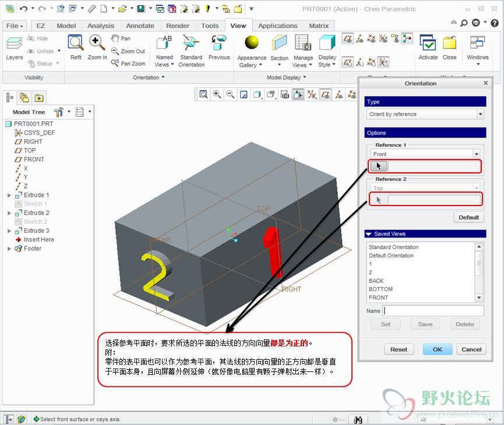
Task: Toggle plane display in ribbon
Action: pos(347,39)
